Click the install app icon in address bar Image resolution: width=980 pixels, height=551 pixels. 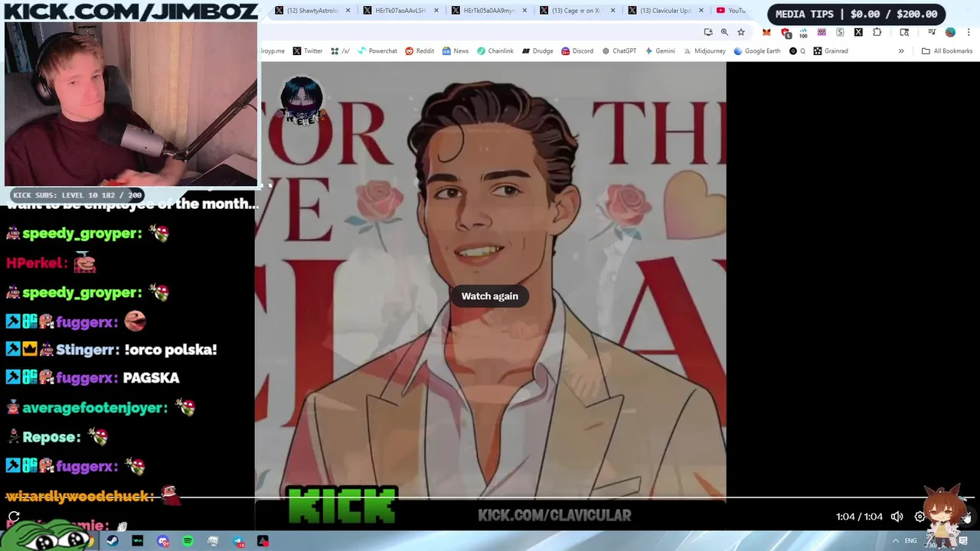tap(708, 32)
